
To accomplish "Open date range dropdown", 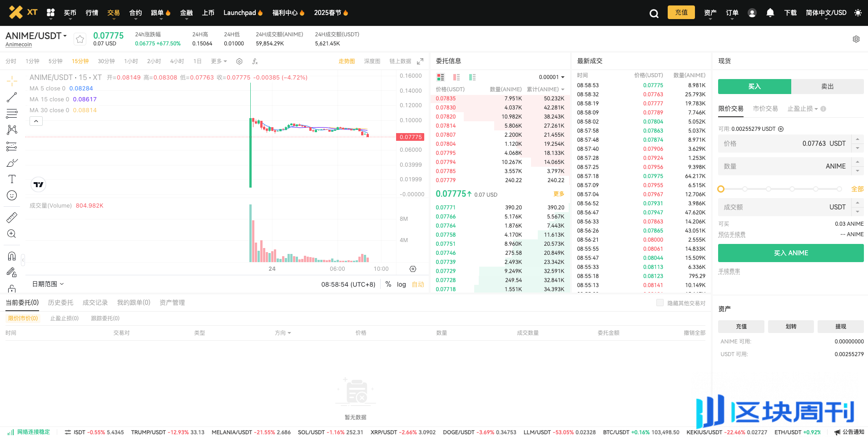I will [x=48, y=284].
